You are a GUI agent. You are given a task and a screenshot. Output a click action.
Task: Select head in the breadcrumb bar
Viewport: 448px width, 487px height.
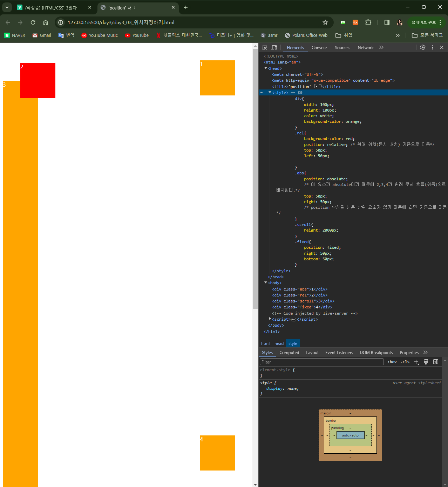click(x=279, y=343)
